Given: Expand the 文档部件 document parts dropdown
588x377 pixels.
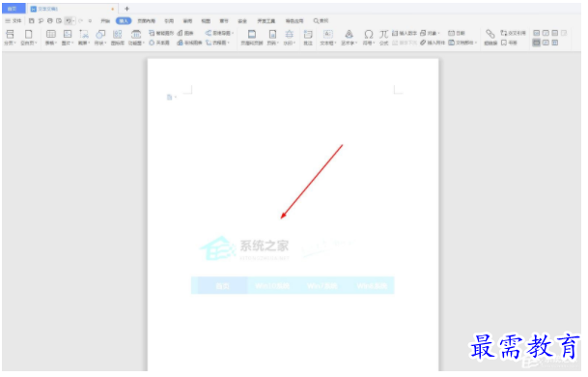Looking at the screenshot, I should (462, 43).
